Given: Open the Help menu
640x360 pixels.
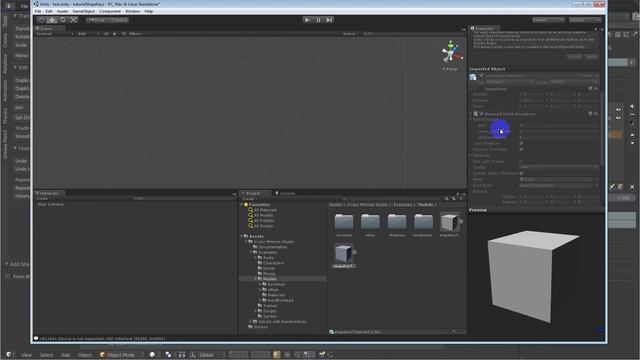Looking at the screenshot, I should (x=149, y=11).
